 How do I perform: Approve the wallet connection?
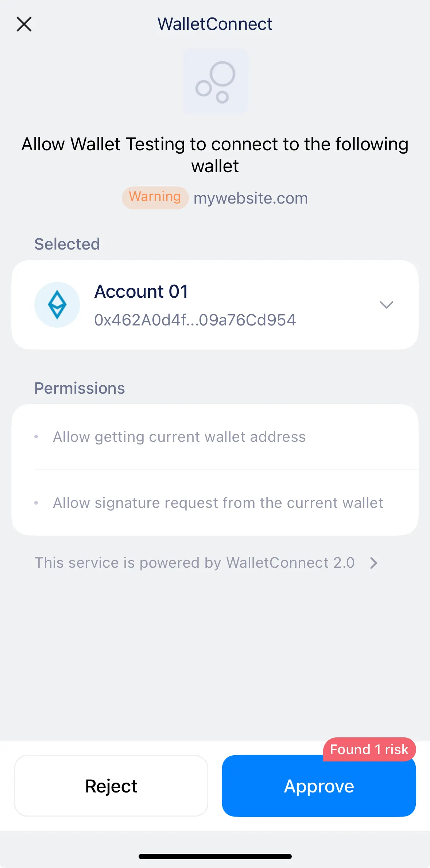click(318, 786)
